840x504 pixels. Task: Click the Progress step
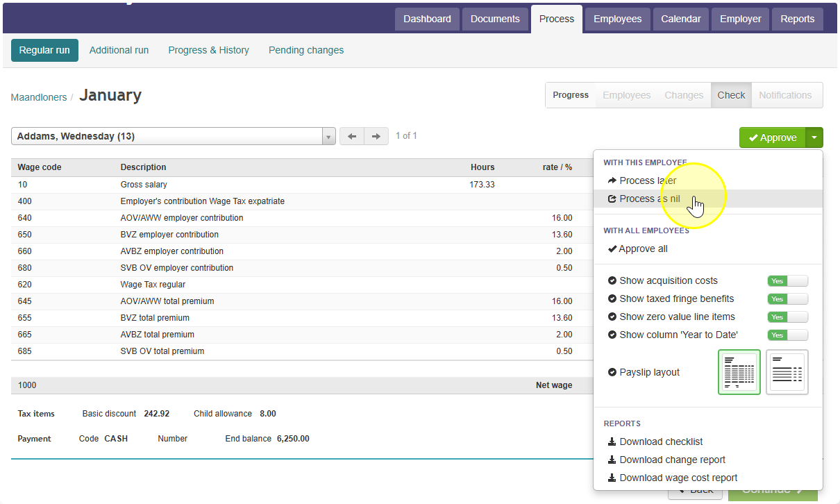(571, 95)
